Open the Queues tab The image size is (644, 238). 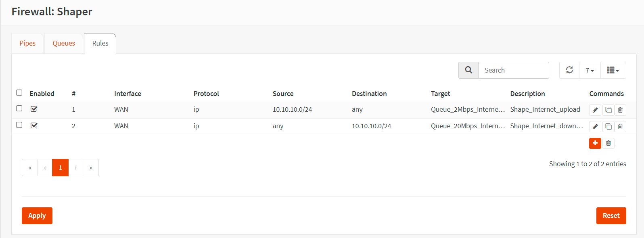(x=64, y=44)
